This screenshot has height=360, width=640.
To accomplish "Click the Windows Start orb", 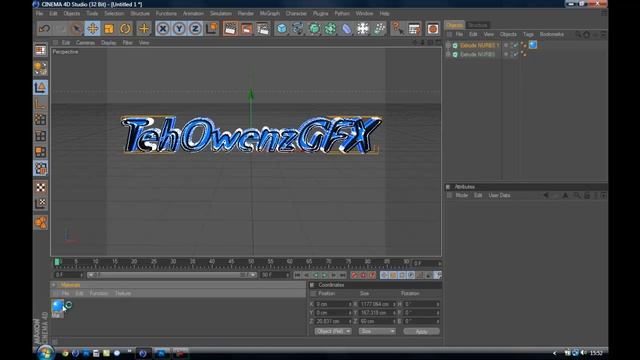I will [x=45, y=352].
